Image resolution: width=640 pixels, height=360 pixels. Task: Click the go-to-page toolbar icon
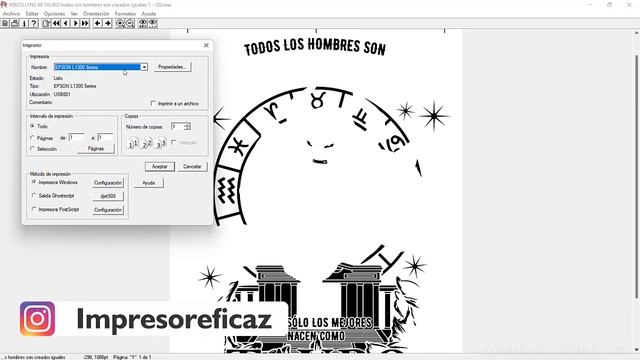tap(47, 24)
